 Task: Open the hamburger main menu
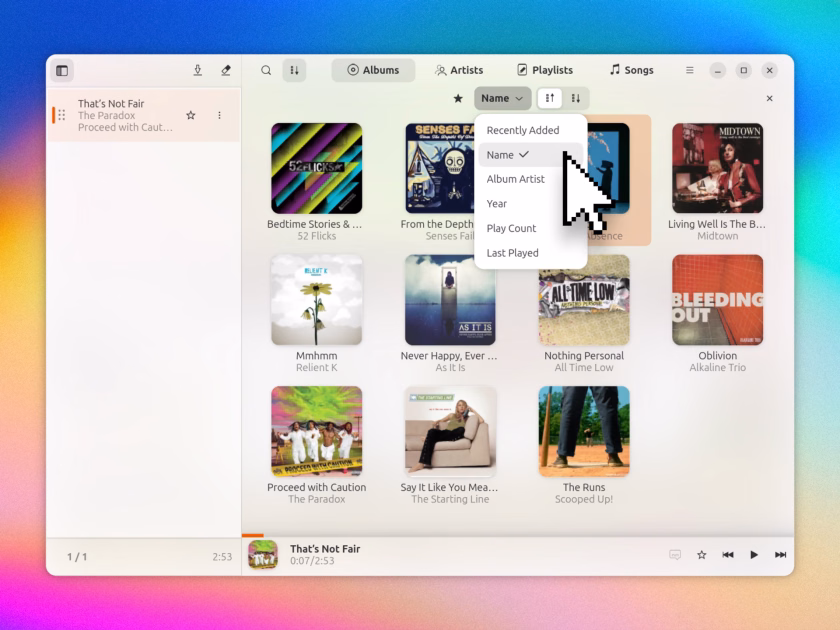click(689, 70)
